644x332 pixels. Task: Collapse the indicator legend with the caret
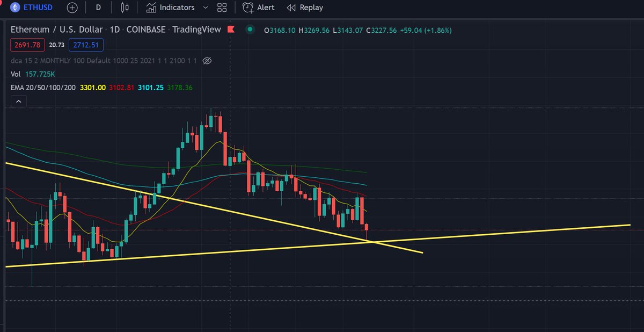(x=18, y=101)
